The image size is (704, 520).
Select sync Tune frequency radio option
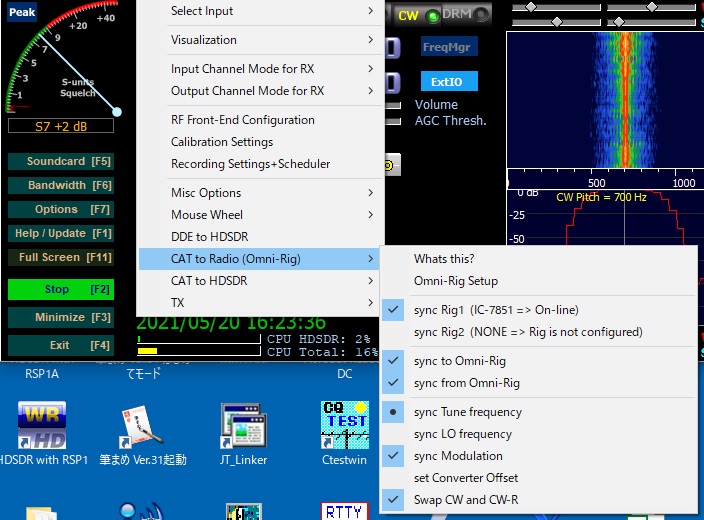tap(539, 412)
